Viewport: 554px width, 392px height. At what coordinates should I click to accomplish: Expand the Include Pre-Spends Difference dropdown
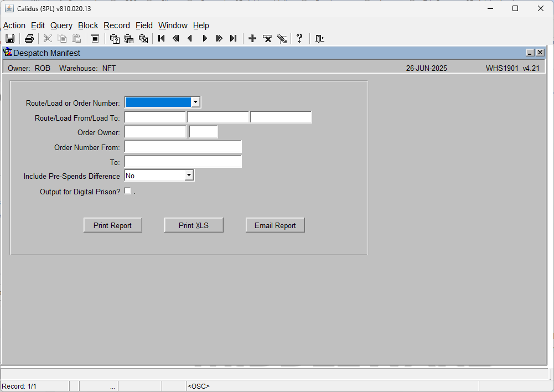point(189,176)
